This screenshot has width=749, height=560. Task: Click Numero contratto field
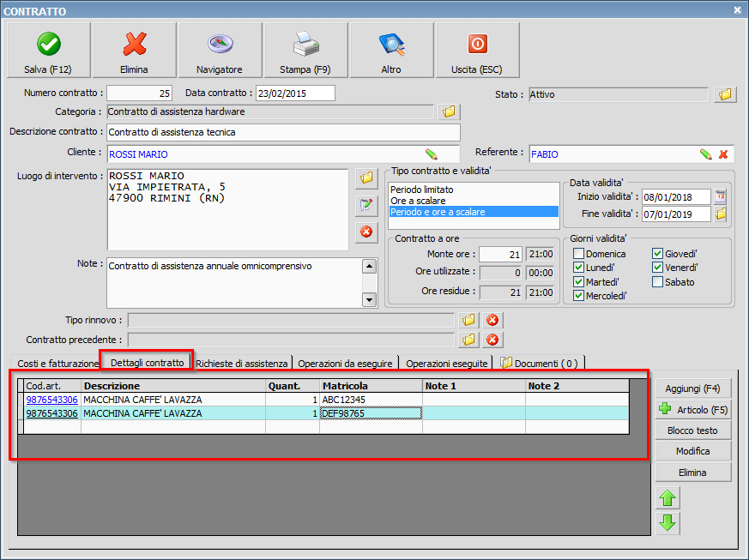tap(139, 93)
